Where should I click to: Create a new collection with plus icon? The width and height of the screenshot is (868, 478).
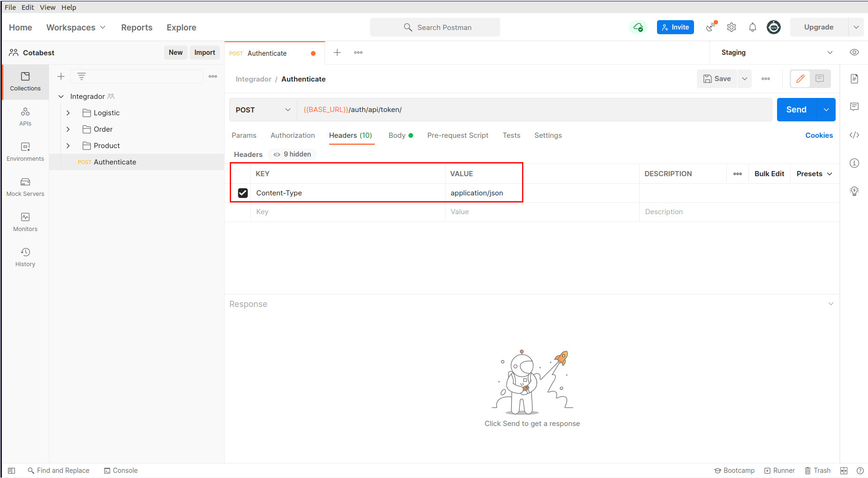click(61, 76)
